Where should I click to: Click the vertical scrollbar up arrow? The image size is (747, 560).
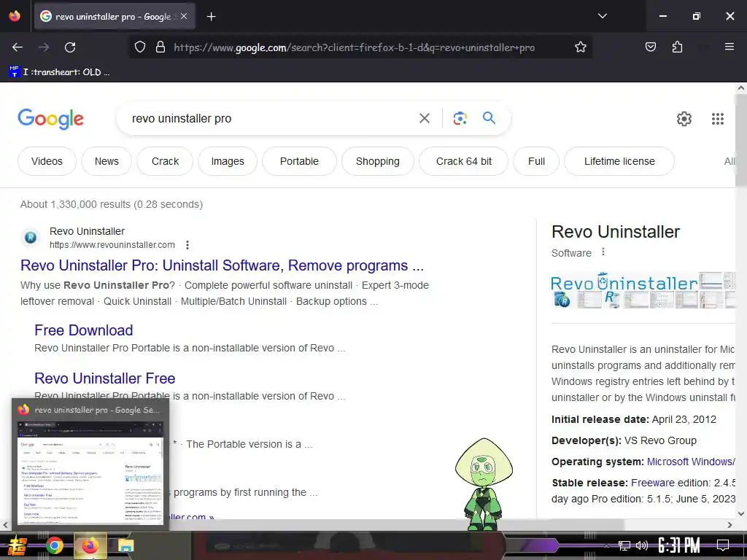[x=741, y=88]
